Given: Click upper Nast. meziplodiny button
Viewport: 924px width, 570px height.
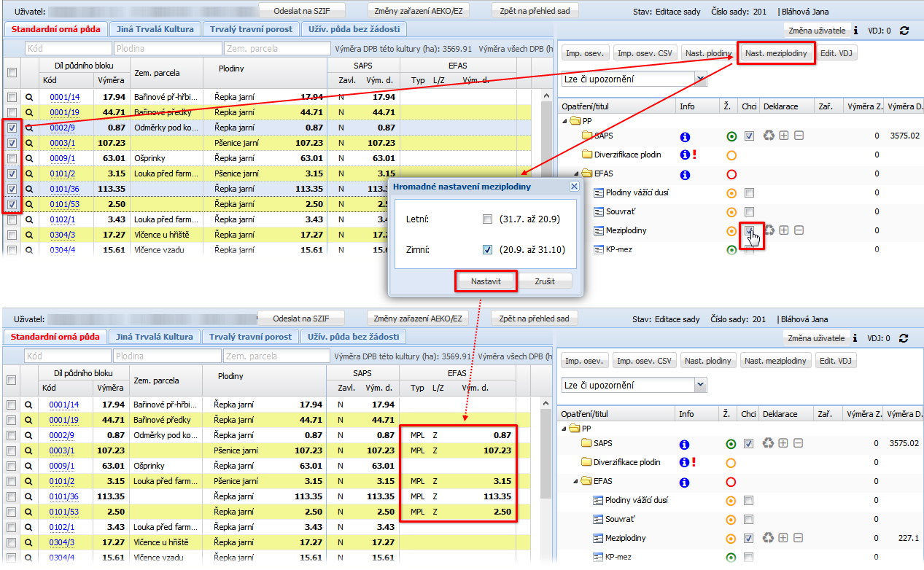Looking at the screenshot, I should tap(776, 53).
